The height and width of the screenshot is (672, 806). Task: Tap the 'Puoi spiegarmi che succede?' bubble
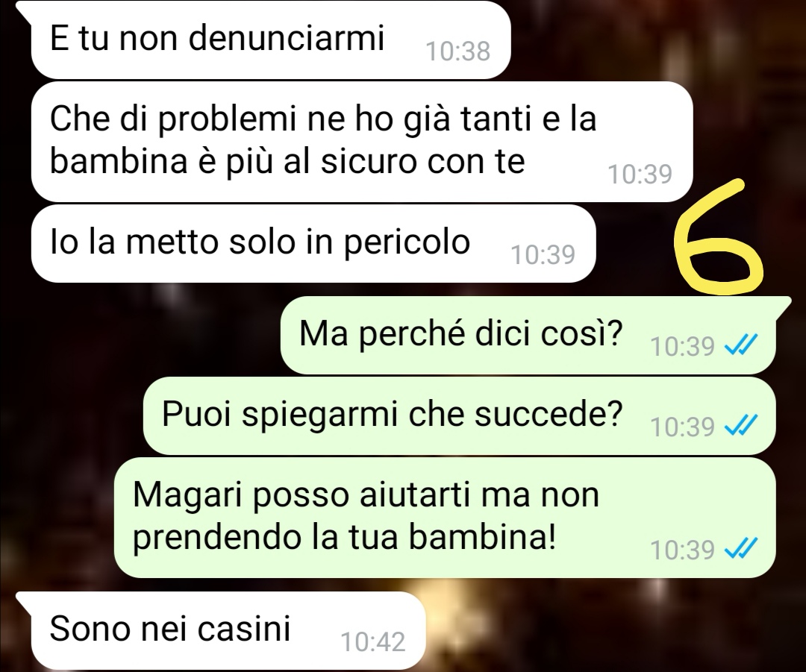click(459, 415)
